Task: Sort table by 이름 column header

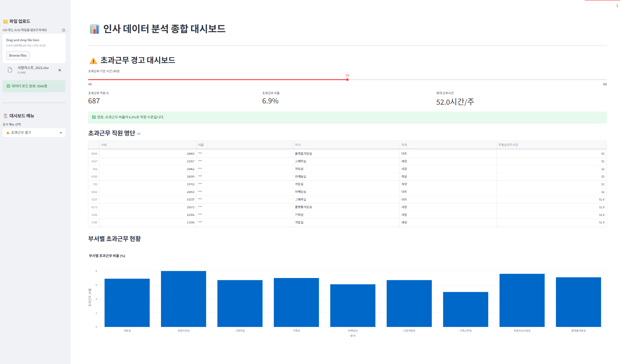Action: (245, 145)
